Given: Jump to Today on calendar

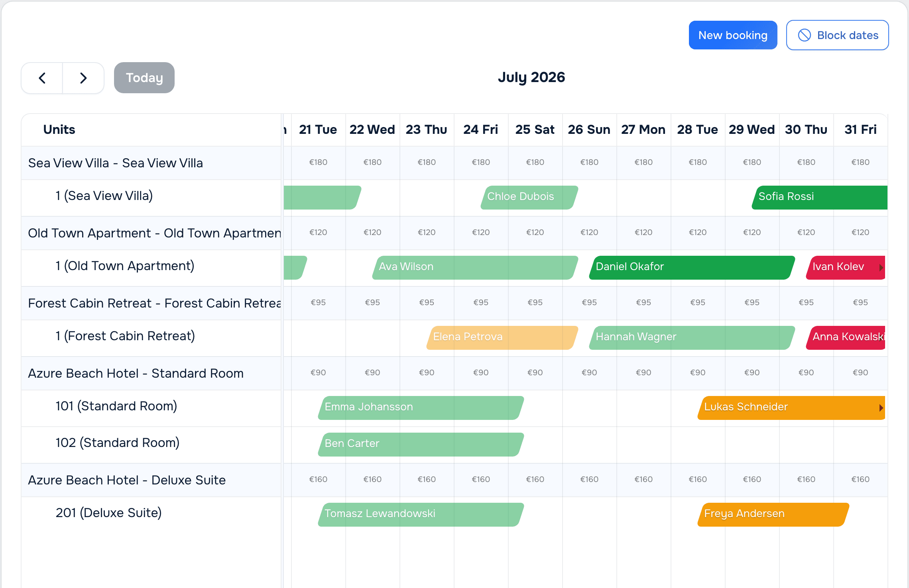Looking at the screenshot, I should coord(144,78).
